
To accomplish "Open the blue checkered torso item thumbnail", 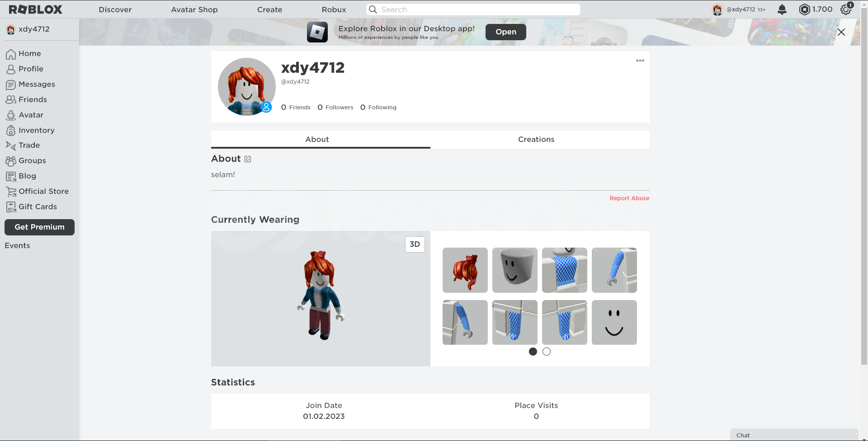I will pos(565,270).
